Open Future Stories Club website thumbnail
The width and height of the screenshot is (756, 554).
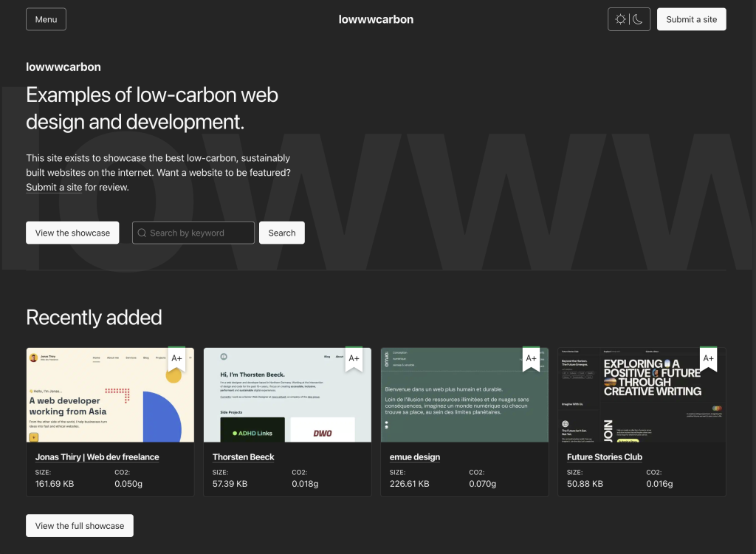(642, 394)
